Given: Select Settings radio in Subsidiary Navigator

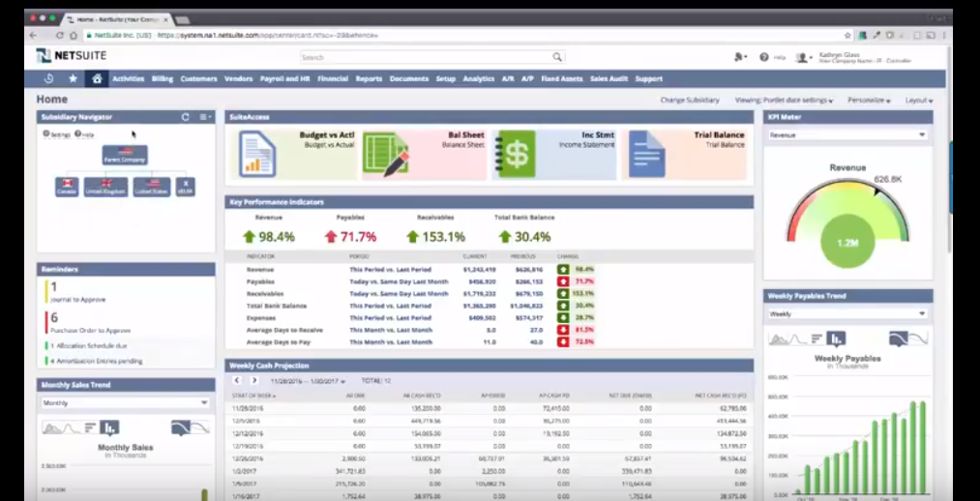Looking at the screenshot, I should (x=46, y=134).
